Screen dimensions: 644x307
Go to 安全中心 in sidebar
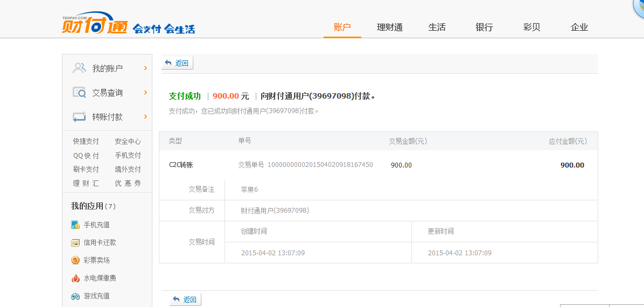click(128, 141)
